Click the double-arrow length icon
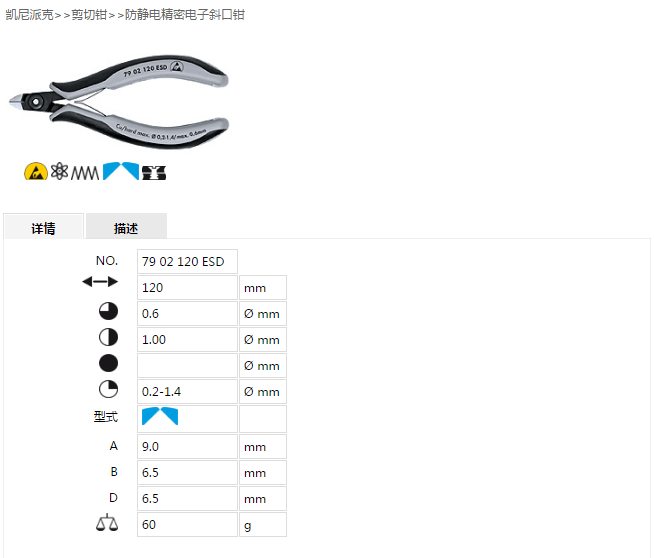Screen dimensions: 654x558 click(100, 282)
